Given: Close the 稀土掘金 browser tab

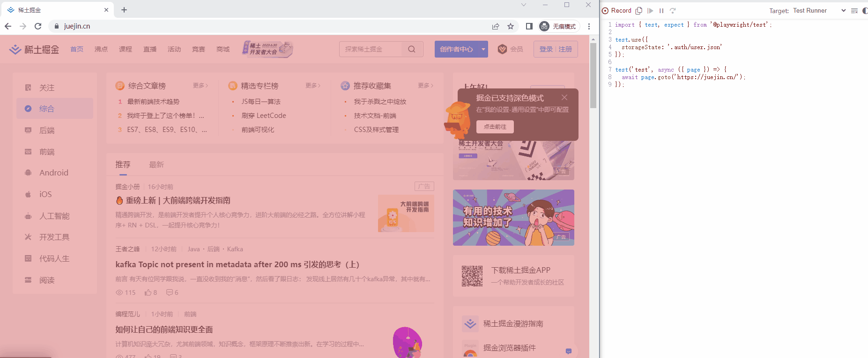Looking at the screenshot, I should (106, 10).
